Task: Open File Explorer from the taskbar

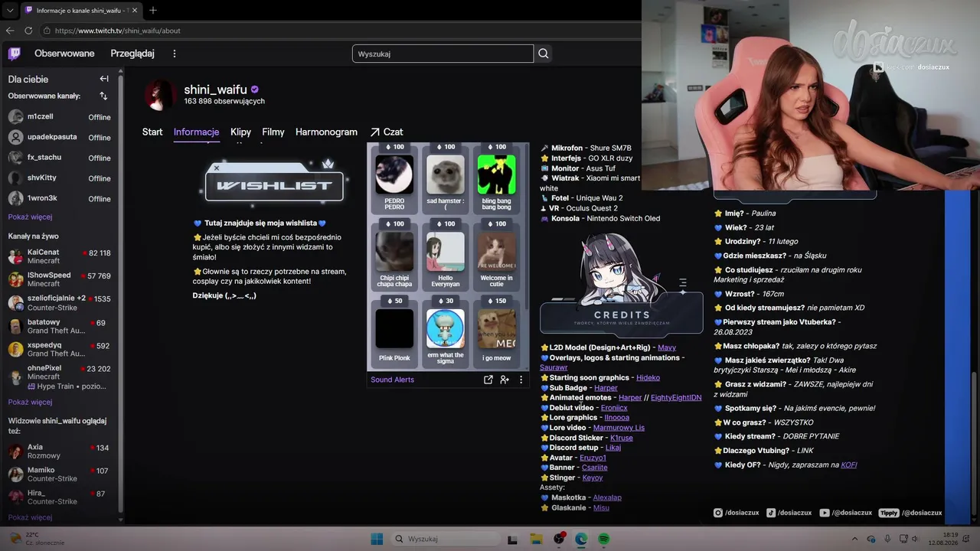Action: coord(536,539)
